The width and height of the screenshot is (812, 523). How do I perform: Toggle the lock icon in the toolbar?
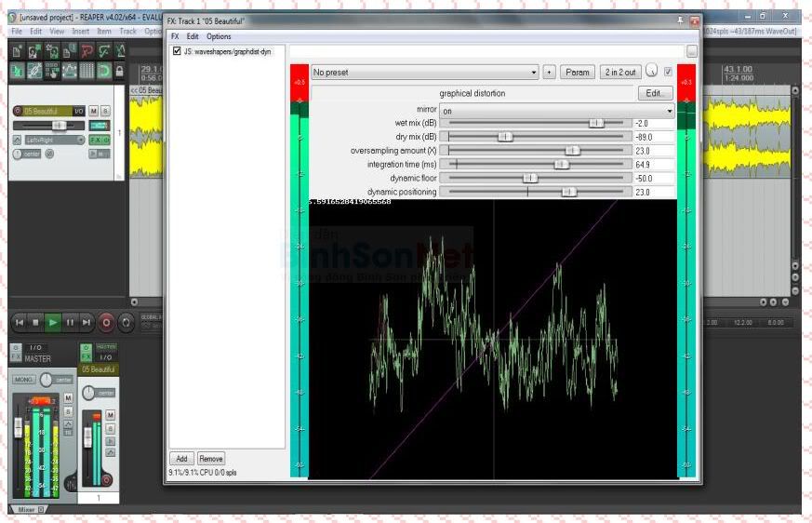pyautogui.click(x=120, y=71)
